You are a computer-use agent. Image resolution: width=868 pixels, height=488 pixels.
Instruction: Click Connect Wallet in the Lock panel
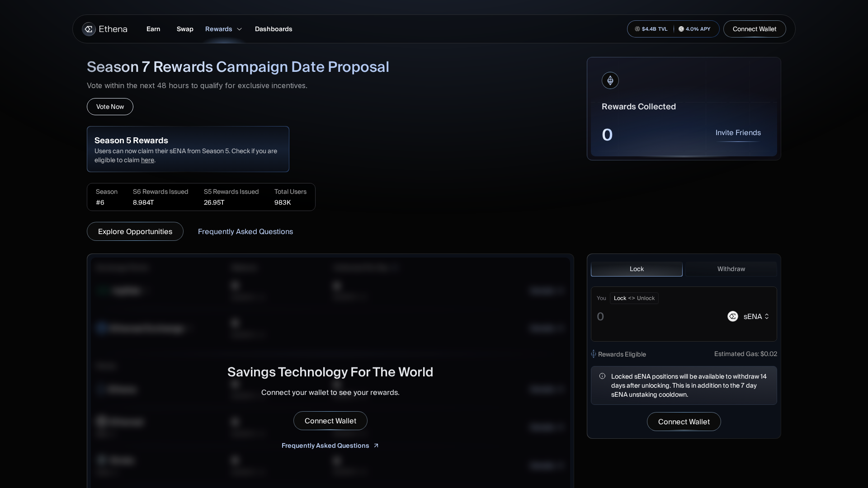(684, 422)
